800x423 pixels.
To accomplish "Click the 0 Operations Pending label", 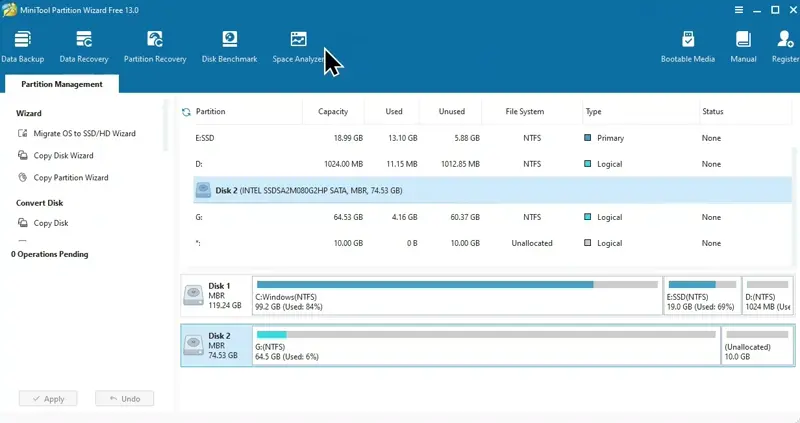I will [x=49, y=254].
